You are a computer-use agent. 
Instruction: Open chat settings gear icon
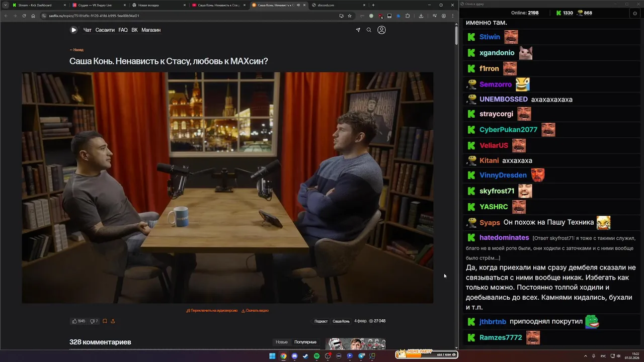tap(634, 13)
